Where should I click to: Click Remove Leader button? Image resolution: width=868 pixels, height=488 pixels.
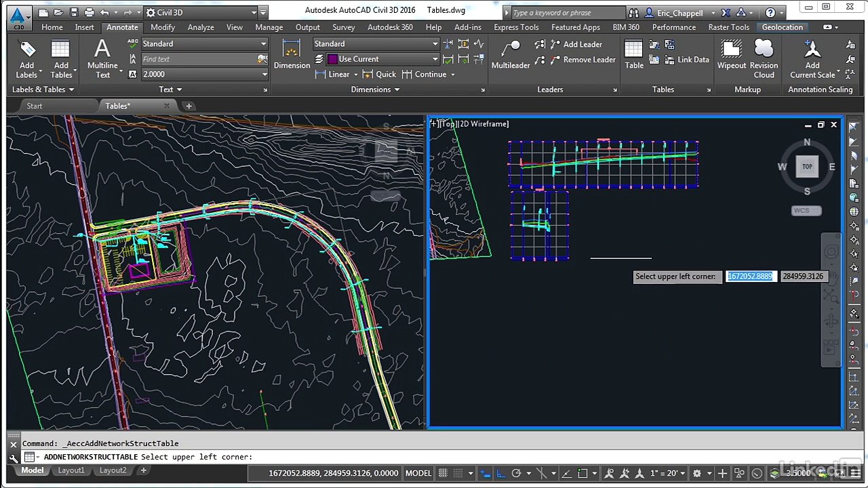point(583,60)
